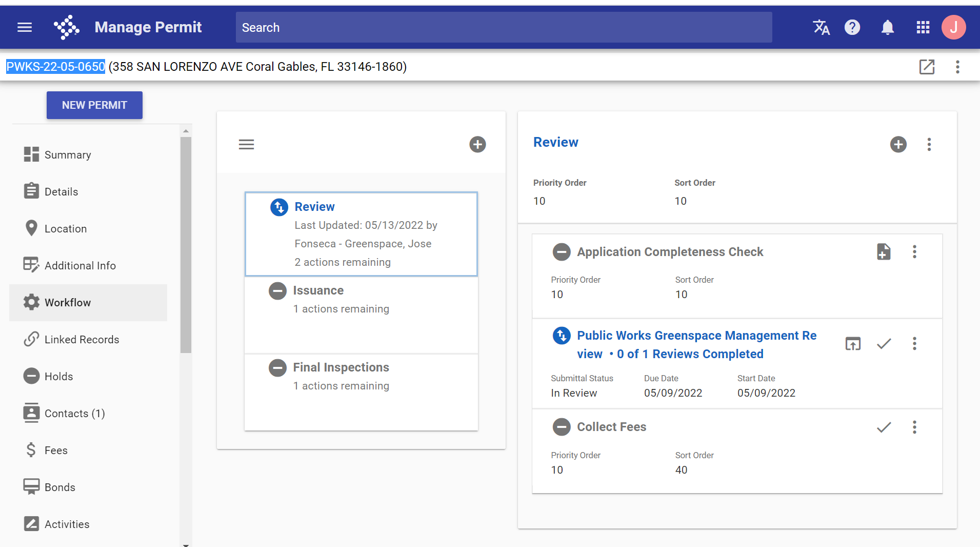Open the help question mark icon
The width and height of the screenshot is (980, 547).
click(852, 27)
